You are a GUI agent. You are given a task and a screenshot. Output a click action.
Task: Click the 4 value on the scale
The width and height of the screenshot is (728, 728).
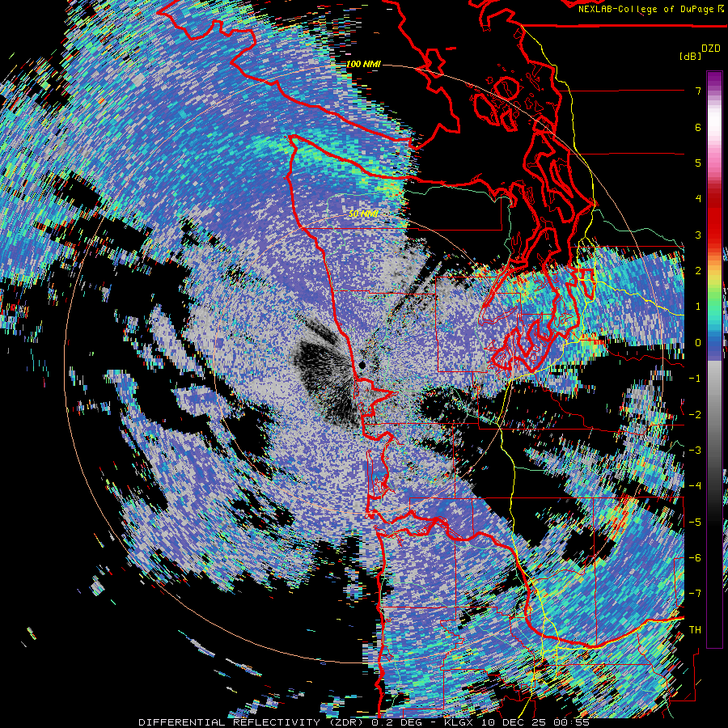point(698,199)
